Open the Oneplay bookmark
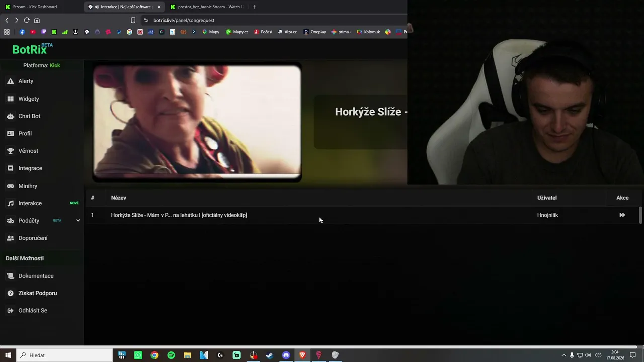This screenshot has height=362, width=644. tap(314, 32)
